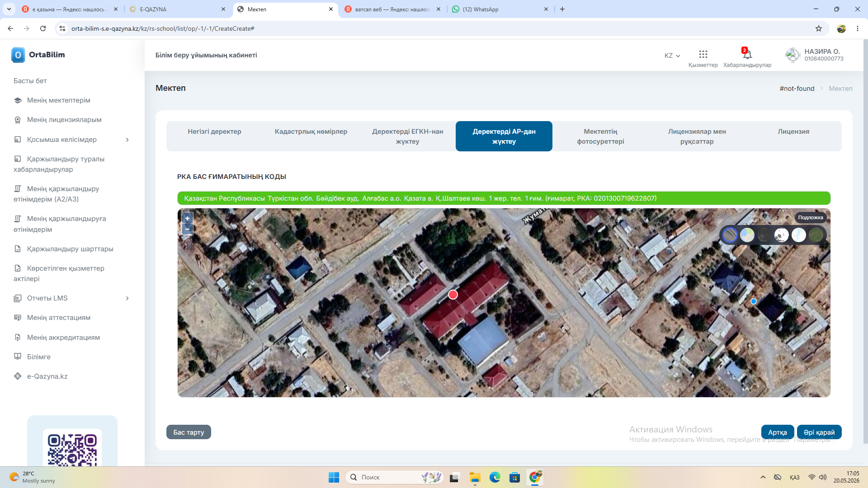
Task: Open the Басты бет sidebar item
Action: click(x=30, y=80)
